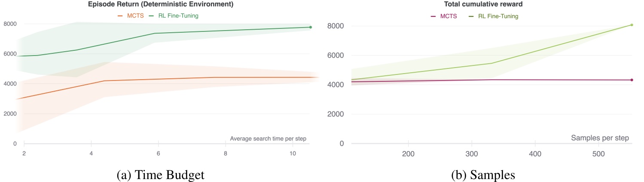Select the Samples per step axis label

click(600, 138)
